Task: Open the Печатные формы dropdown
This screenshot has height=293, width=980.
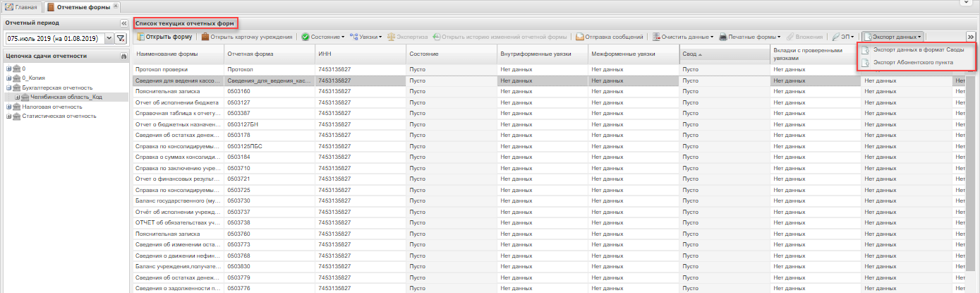Action: coord(750,37)
